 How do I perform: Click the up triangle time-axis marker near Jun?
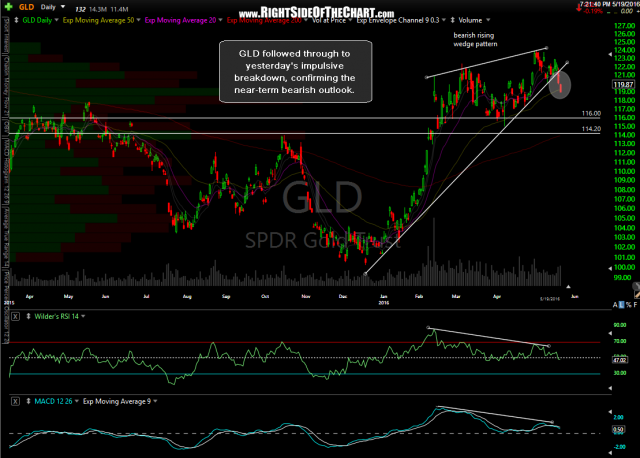pos(568,287)
